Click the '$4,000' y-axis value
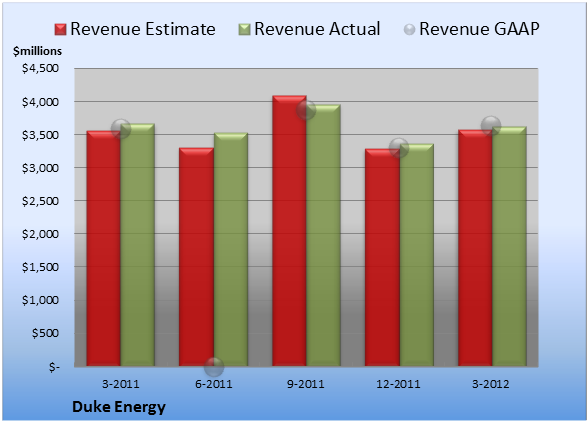588x422 pixels. pyautogui.click(x=40, y=102)
